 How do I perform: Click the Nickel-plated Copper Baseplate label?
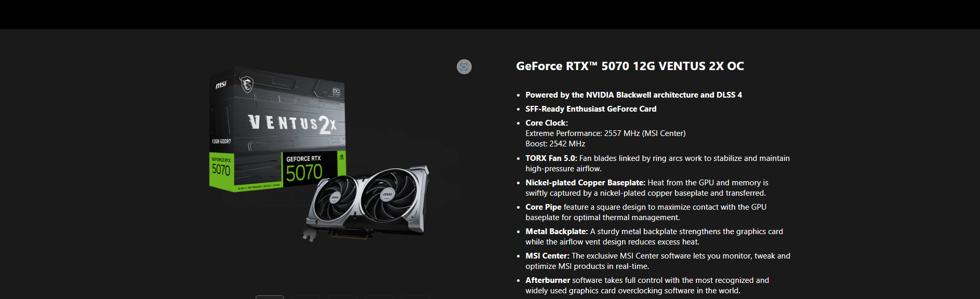coord(585,183)
